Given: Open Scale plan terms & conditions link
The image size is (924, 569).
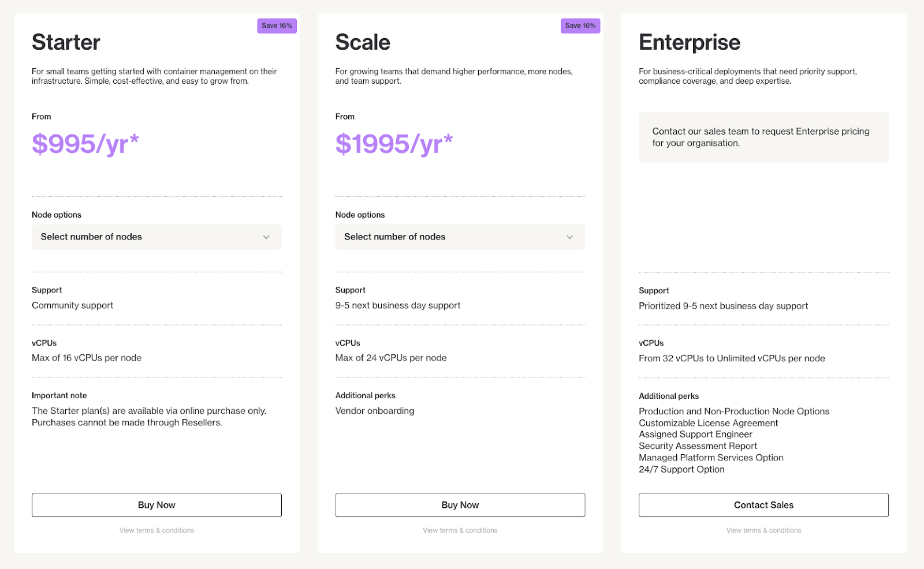Looking at the screenshot, I should point(460,530).
